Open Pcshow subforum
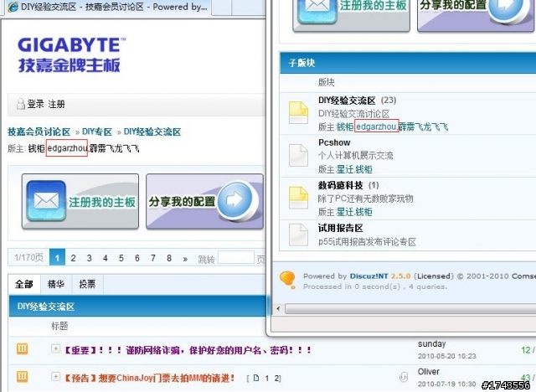This screenshot has width=536, height=392. click(x=334, y=142)
